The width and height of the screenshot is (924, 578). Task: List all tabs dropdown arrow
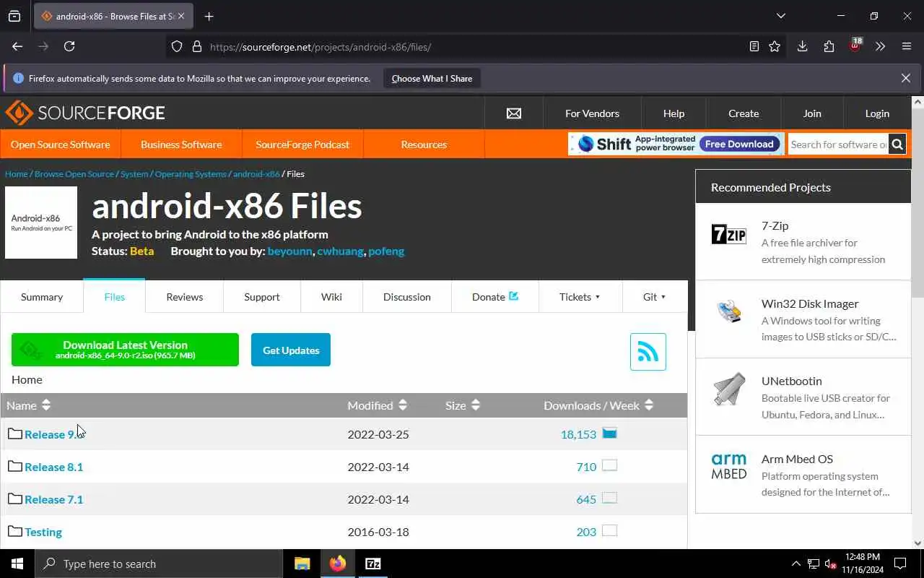781,16
